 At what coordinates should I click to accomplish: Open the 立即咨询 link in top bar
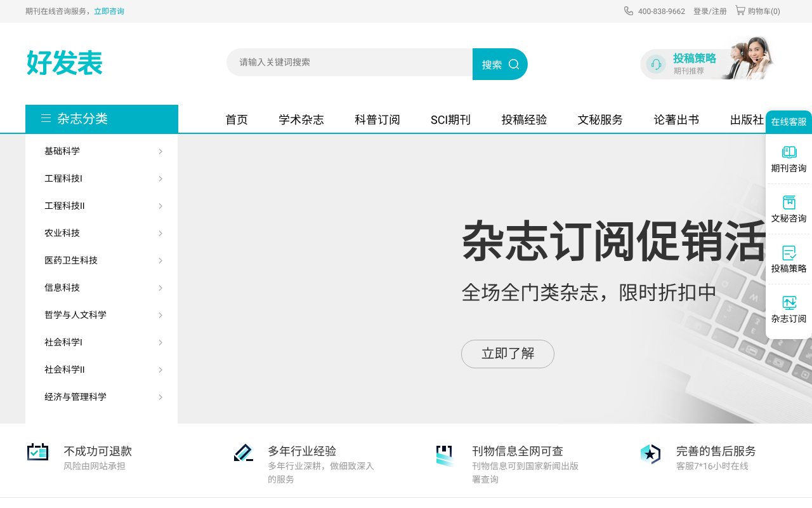coord(109,11)
